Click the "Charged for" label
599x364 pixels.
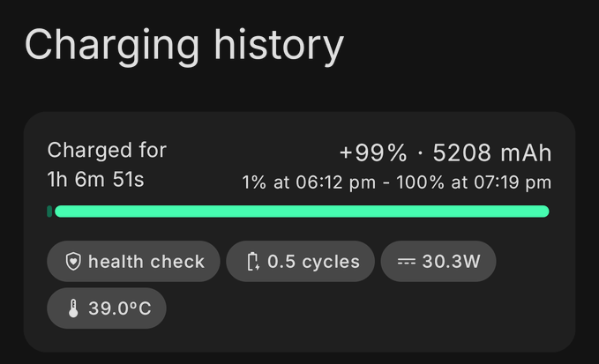coord(107,150)
